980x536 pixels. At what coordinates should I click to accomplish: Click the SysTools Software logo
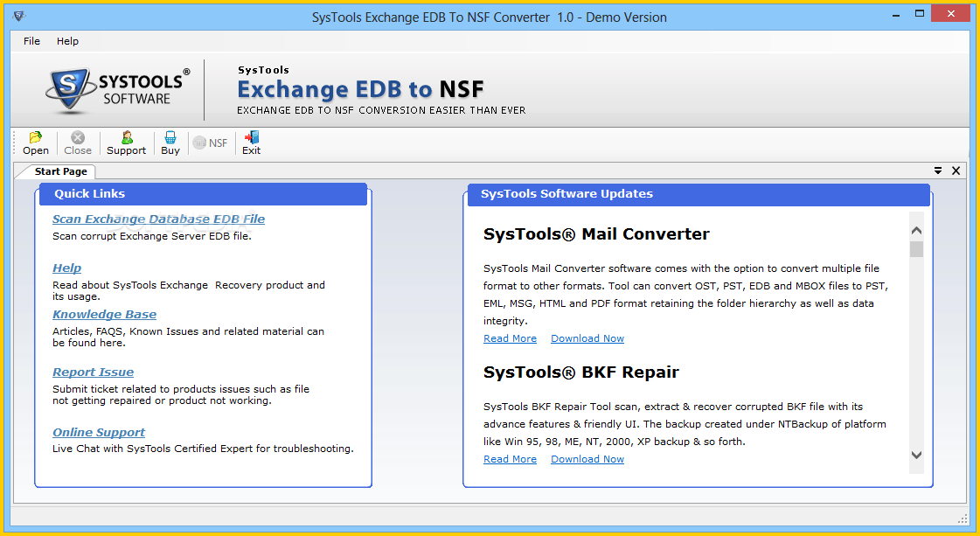tap(117, 91)
